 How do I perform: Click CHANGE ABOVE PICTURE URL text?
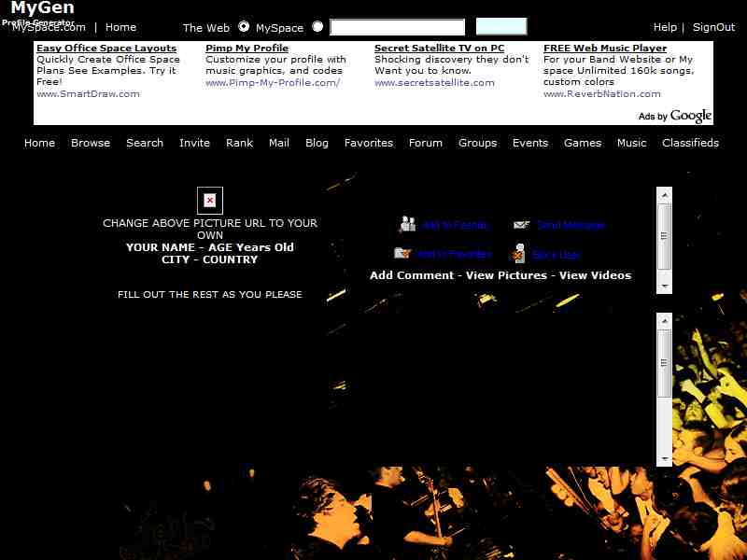pyautogui.click(x=210, y=229)
